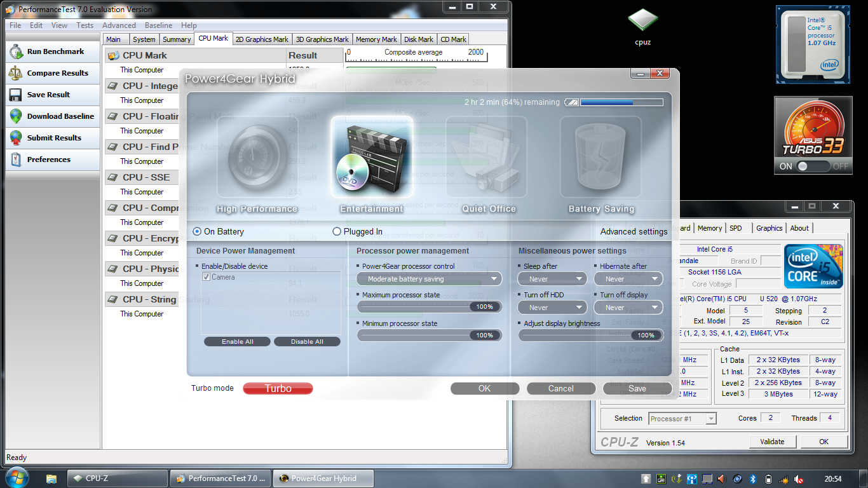Switch to the 2D Graphics Mark tab
868x488 pixels.
pos(262,39)
